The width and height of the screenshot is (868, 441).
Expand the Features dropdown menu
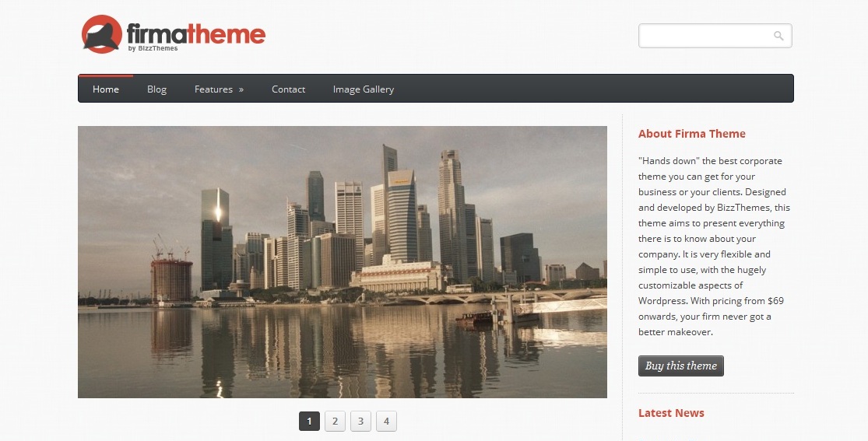214,89
